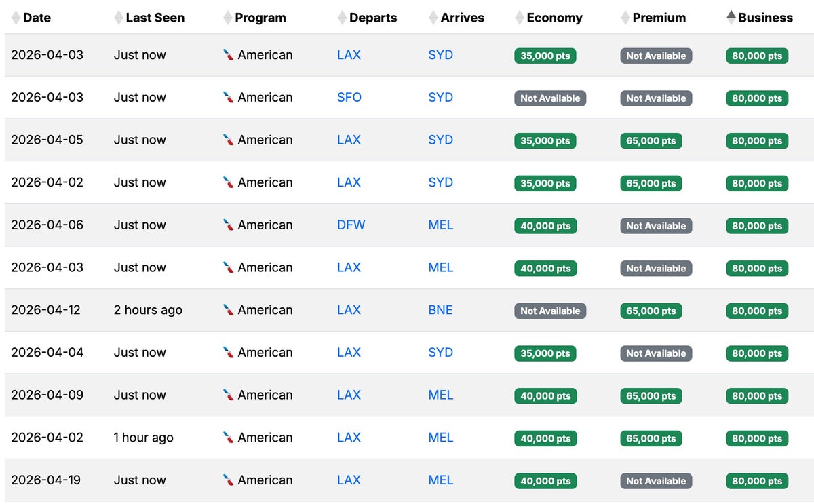
Task: Open MEL arrival link for 2026-04-19 flight
Action: click(440, 480)
